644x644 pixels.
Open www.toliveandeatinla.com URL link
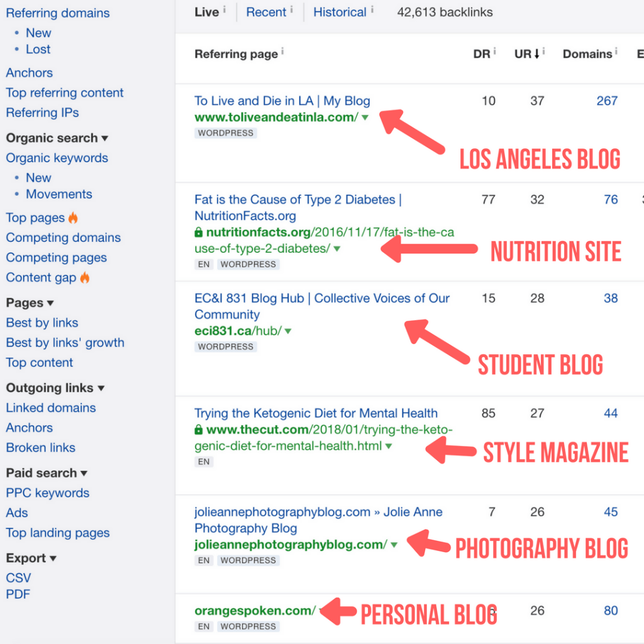pyautogui.click(x=277, y=118)
